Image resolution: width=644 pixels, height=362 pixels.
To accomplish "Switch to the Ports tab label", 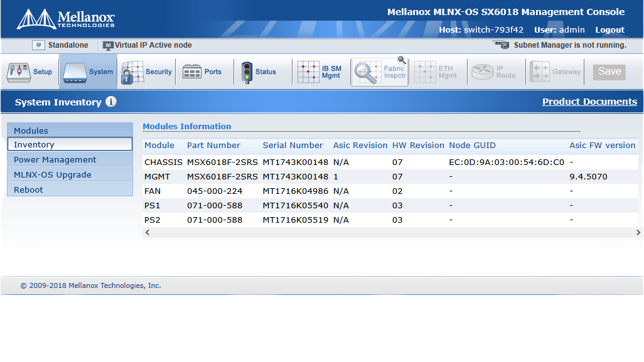I will click(x=213, y=72).
